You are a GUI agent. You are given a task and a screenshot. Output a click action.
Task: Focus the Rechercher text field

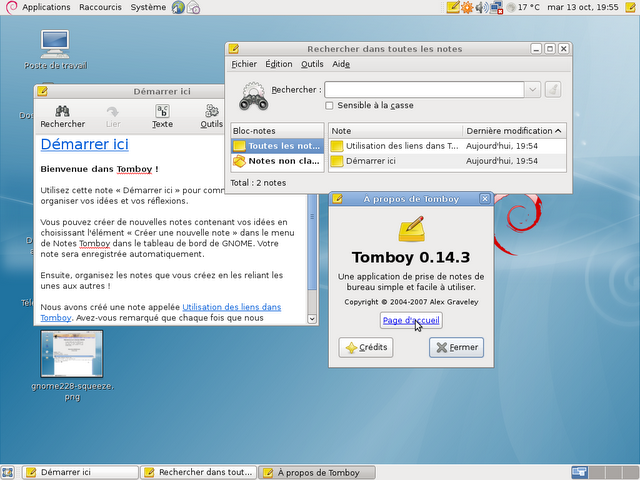tap(424, 89)
